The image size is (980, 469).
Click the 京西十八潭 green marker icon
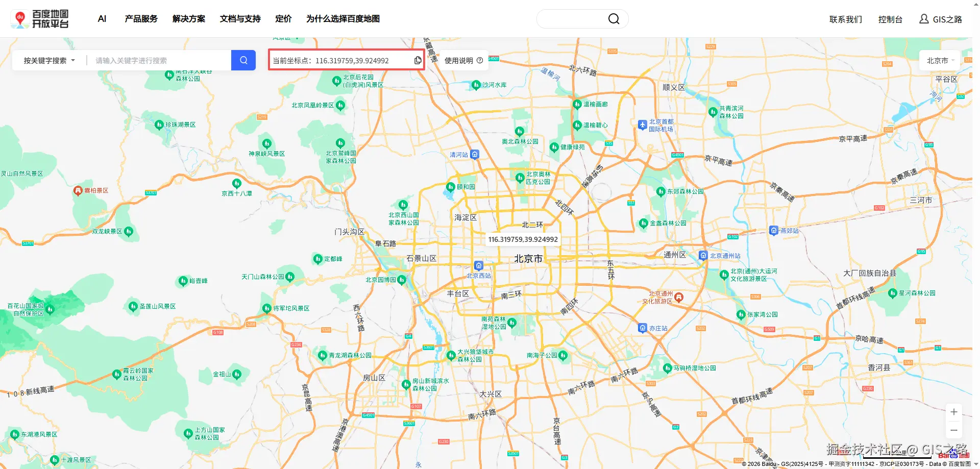point(236,183)
